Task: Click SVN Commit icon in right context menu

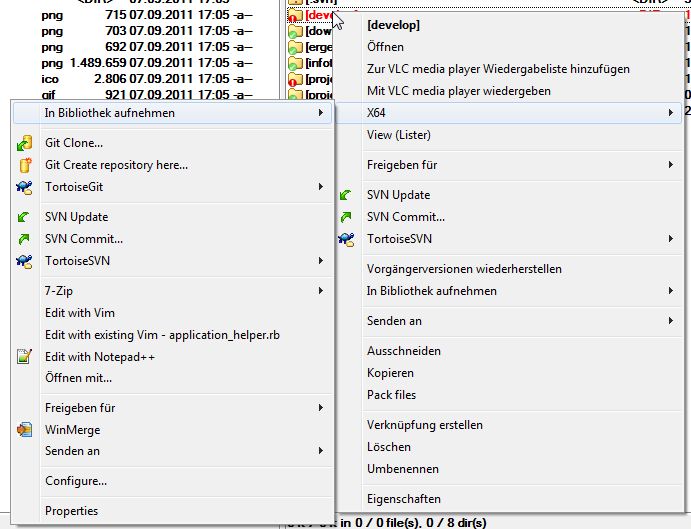Action: (x=346, y=217)
